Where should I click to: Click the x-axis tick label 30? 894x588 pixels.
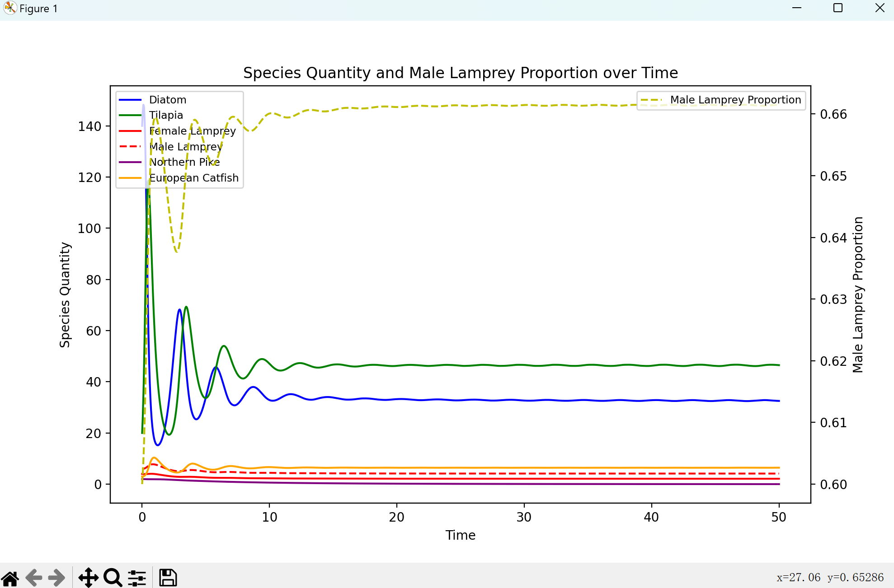coord(524,517)
